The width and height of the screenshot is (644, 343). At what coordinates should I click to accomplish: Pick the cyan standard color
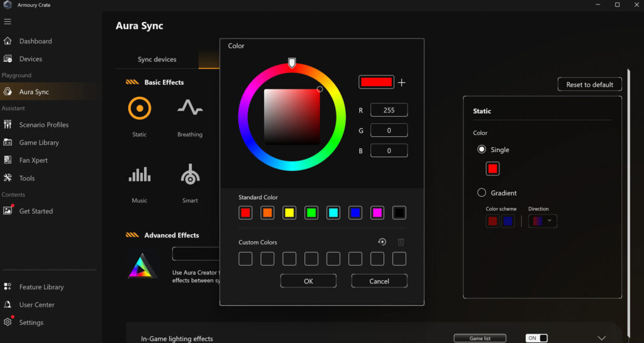[333, 213]
